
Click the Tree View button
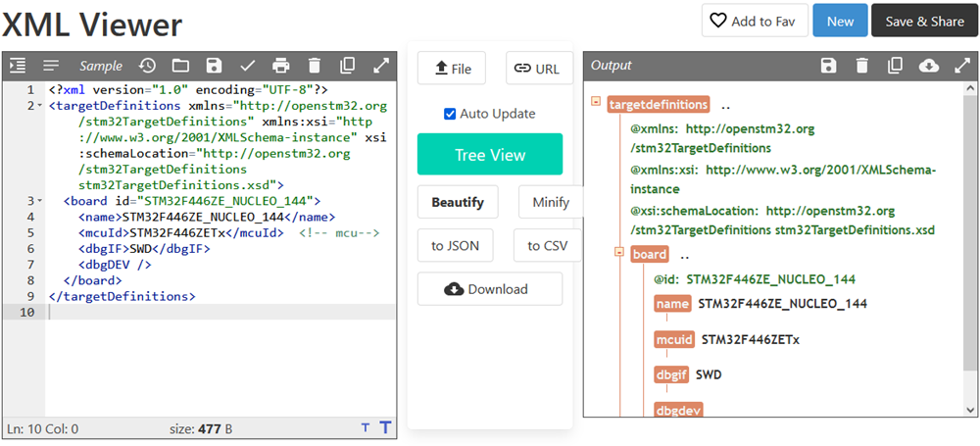tap(490, 155)
